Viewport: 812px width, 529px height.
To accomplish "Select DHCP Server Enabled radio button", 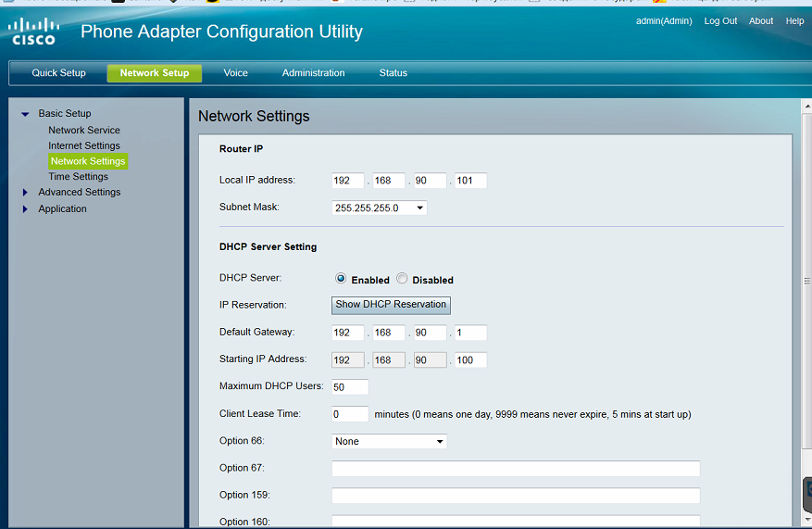I will [x=340, y=279].
